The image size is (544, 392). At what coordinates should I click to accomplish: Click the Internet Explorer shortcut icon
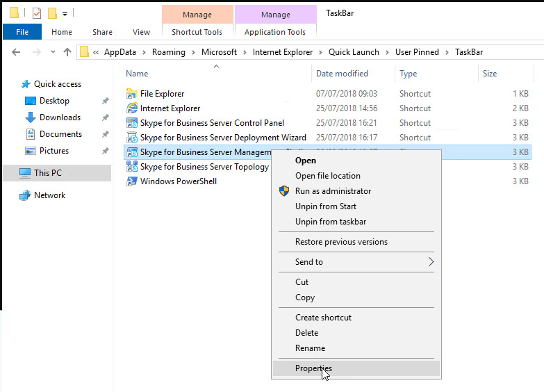(132, 108)
